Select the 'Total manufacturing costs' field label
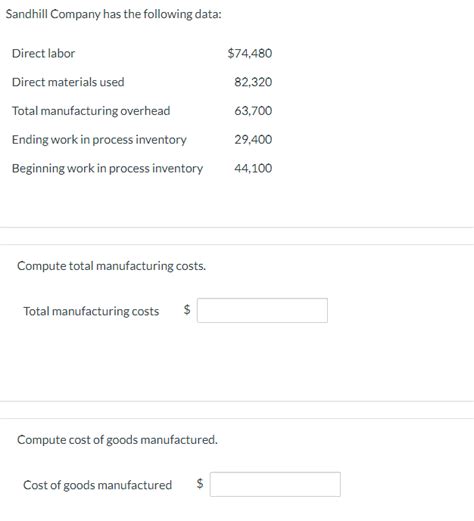 point(91,311)
